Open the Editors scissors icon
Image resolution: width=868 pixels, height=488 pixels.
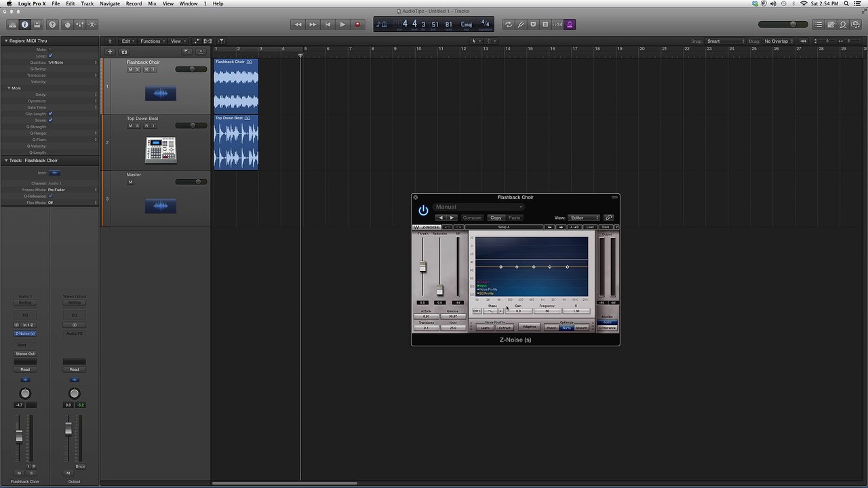pyautogui.click(x=92, y=24)
